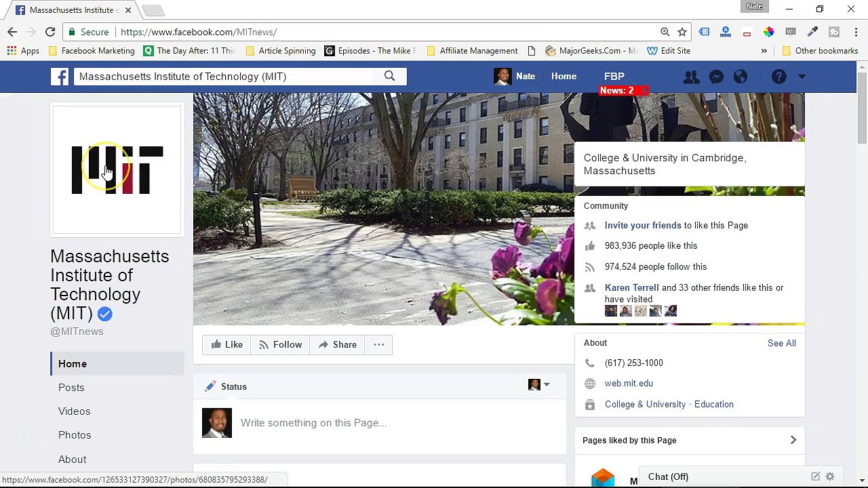Image resolution: width=868 pixels, height=488 pixels.
Task: Follow the MIT page
Action: point(280,345)
